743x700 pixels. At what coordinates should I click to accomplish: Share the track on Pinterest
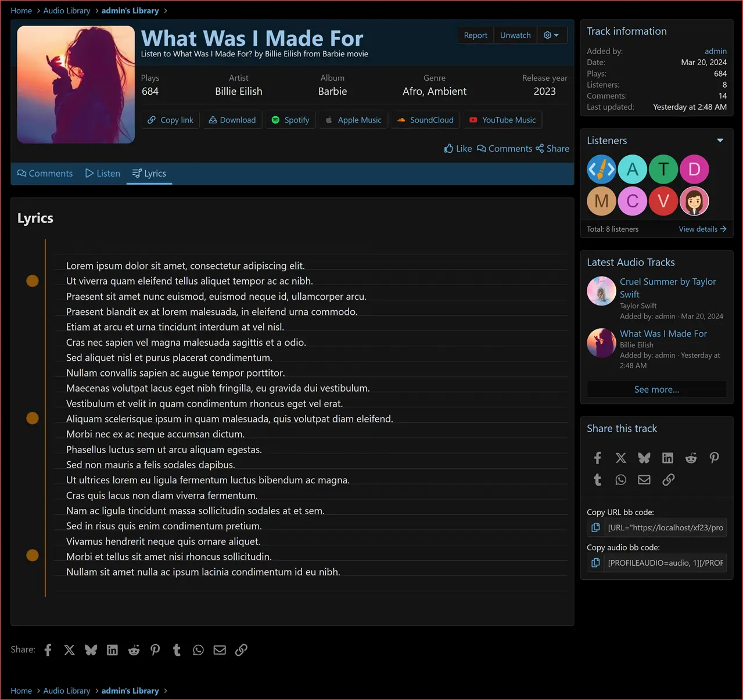(x=714, y=458)
